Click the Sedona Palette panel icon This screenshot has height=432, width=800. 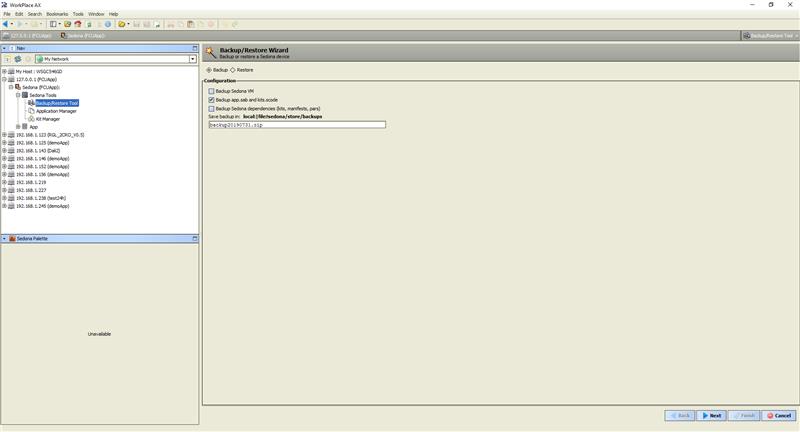point(12,239)
